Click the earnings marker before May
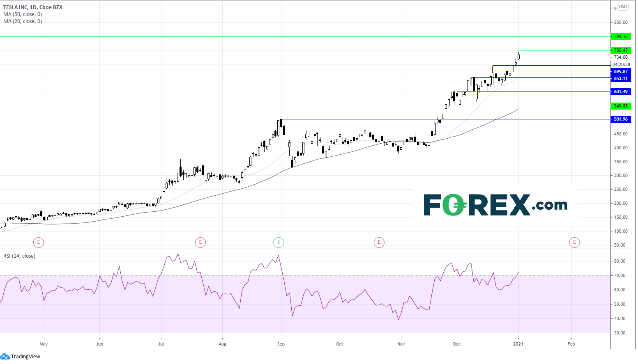The height and width of the screenshot is (364, 638). click(38, 242)
